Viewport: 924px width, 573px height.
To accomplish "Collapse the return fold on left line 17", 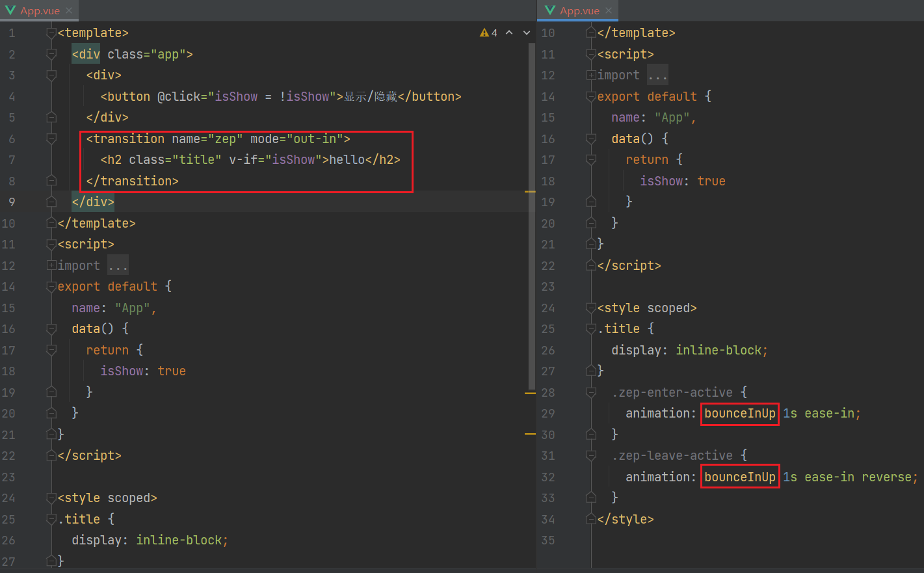I will coord(51,350).
